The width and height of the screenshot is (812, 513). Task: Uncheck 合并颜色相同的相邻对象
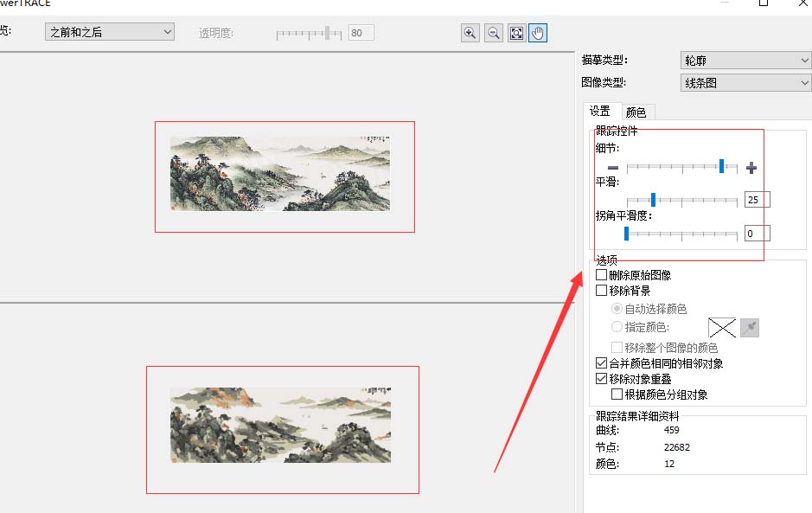click(x=601, y=362)
